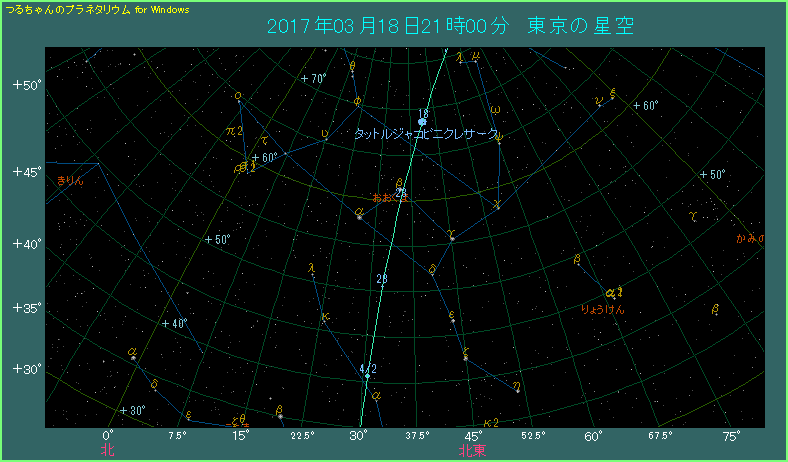
Task: Click the きりん constellation label
Action: [70, 181]
